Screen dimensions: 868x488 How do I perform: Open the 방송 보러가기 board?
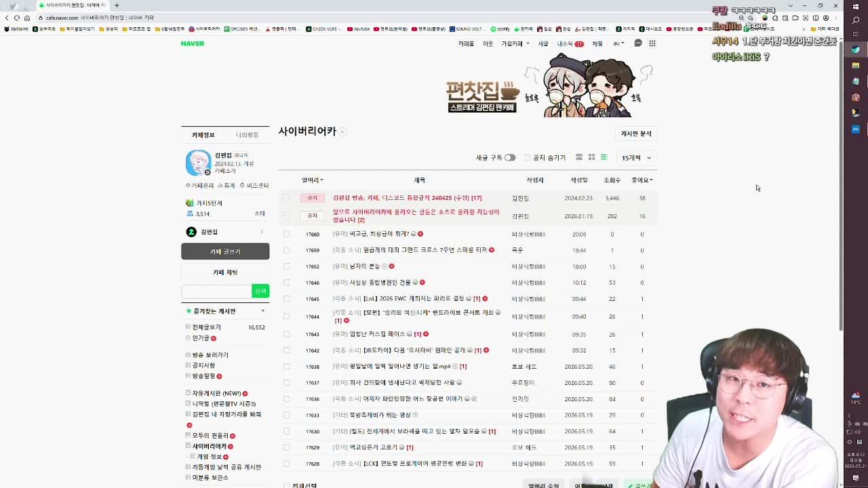(210, 355)
